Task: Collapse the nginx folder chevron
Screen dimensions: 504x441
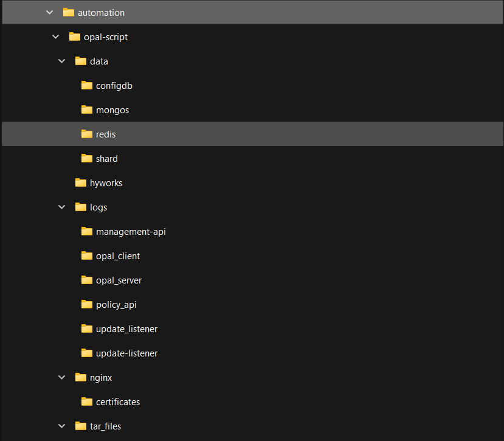Action: coord(62,377)
